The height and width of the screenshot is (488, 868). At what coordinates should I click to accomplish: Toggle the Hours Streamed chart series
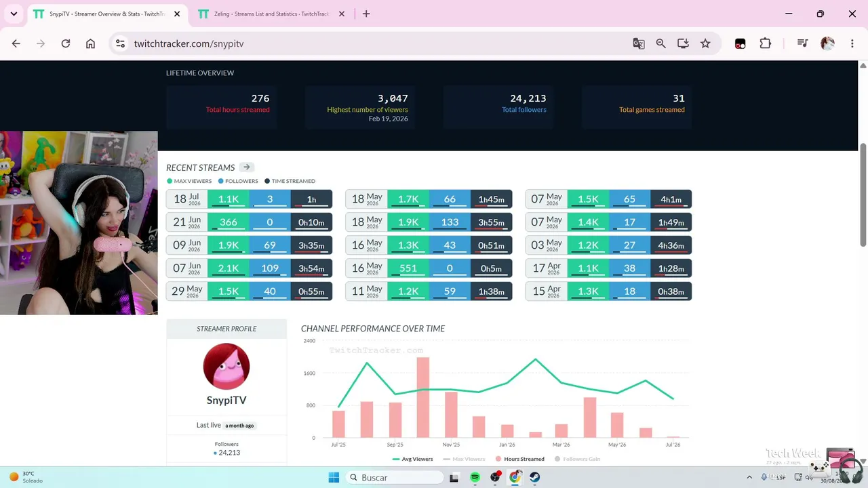click(x=519, y=459)
